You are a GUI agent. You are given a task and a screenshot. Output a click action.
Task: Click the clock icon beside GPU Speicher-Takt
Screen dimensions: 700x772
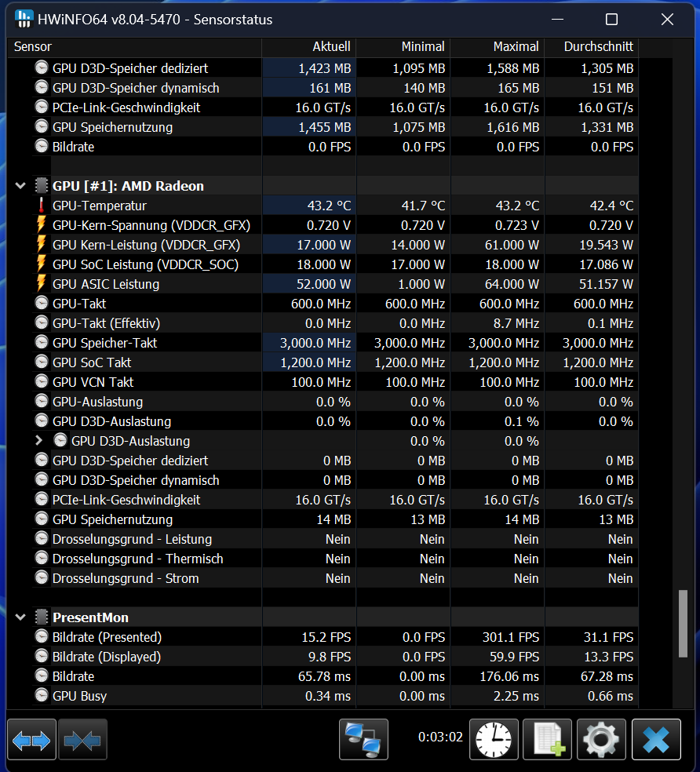click(x=42, y=343)
